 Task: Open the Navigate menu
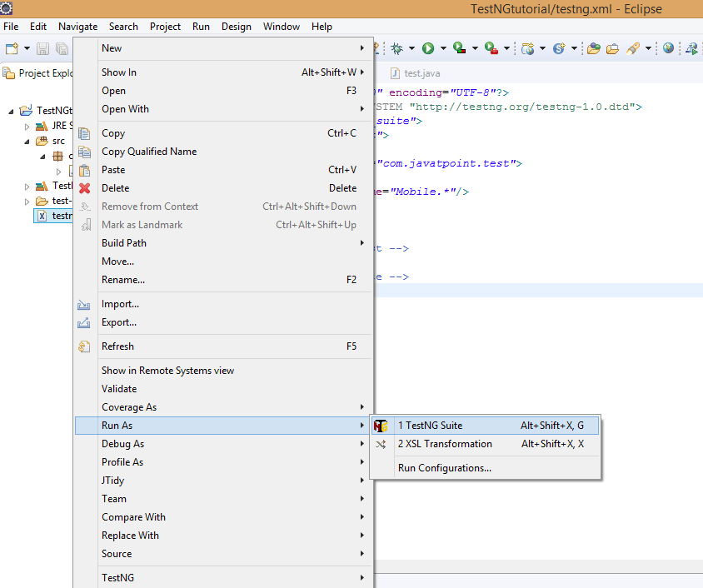(x=78, y=27)
